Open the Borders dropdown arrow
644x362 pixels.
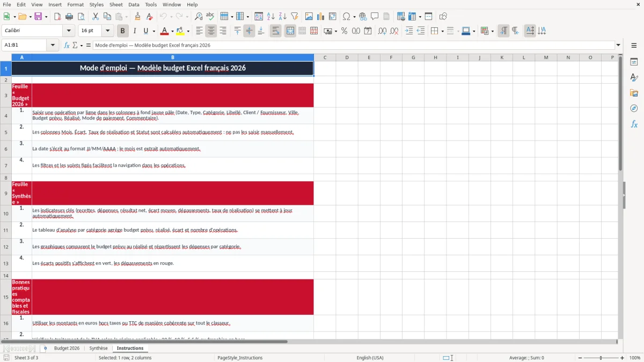(x=442, y=31)
